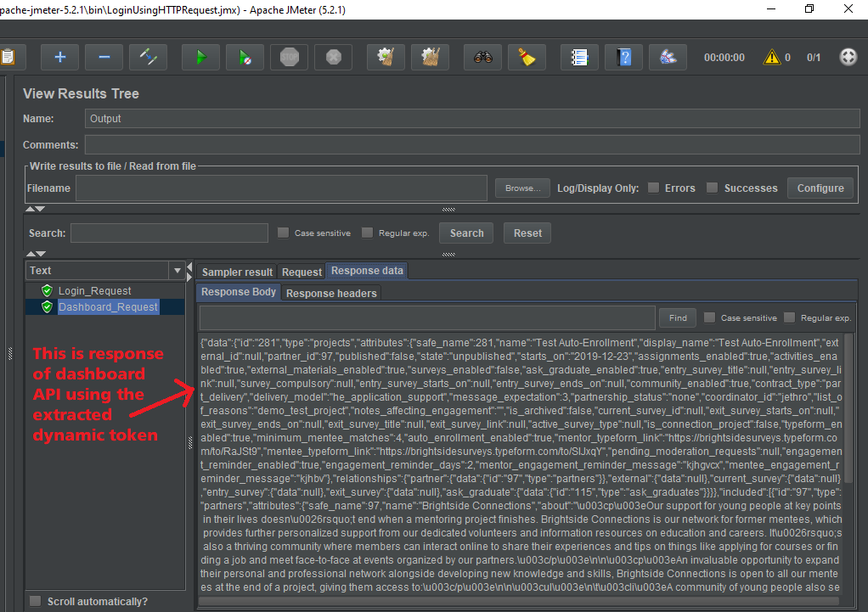The width and height of the screenshot is (868, 612).
Task: Click the Configure button
Action: coord(820,188)
